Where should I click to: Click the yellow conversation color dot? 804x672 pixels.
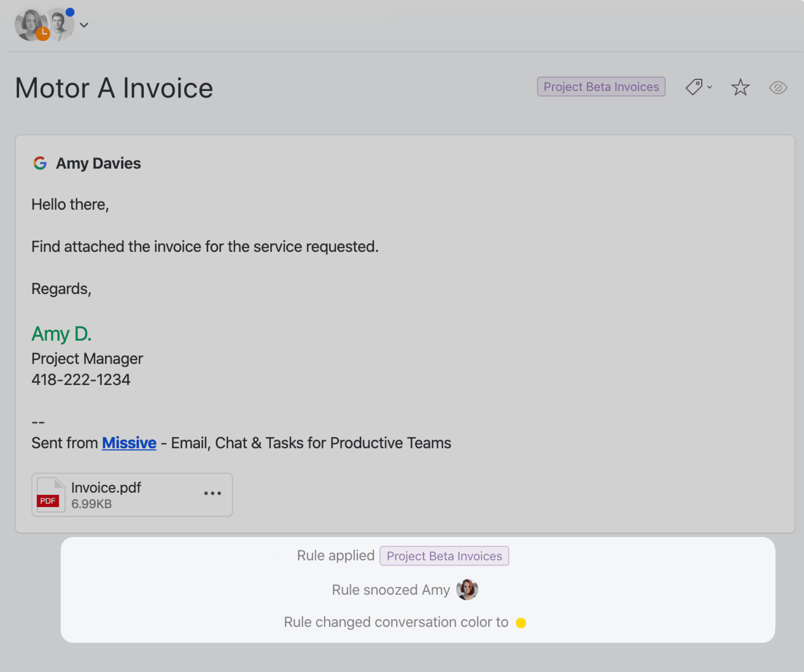click(x=521, y=623)
